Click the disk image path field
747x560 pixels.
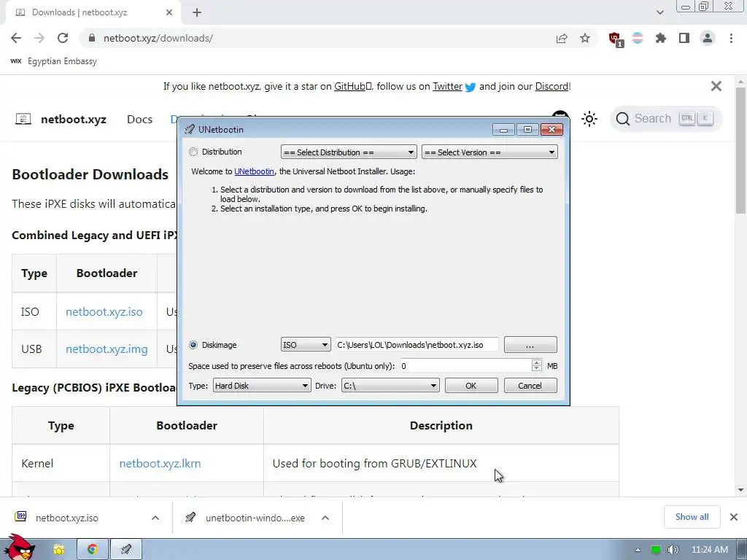[x=417, y=345]
